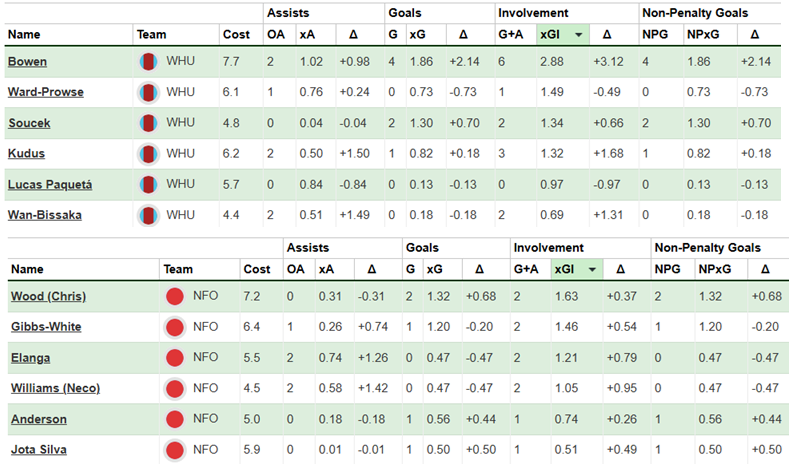
Task: Click the WHU team badge in Bowen's row
Action: coord(149,62)
